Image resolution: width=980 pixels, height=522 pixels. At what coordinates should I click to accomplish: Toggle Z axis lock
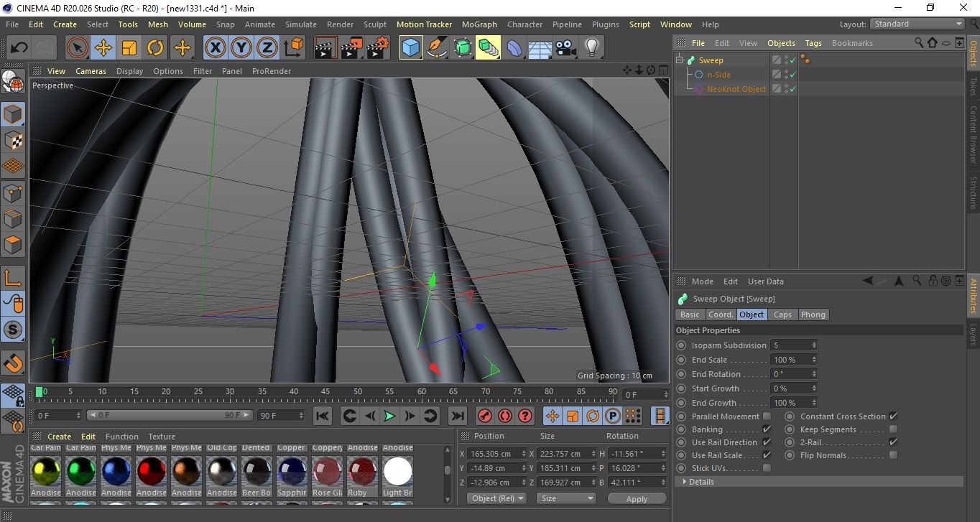(267, 48)
